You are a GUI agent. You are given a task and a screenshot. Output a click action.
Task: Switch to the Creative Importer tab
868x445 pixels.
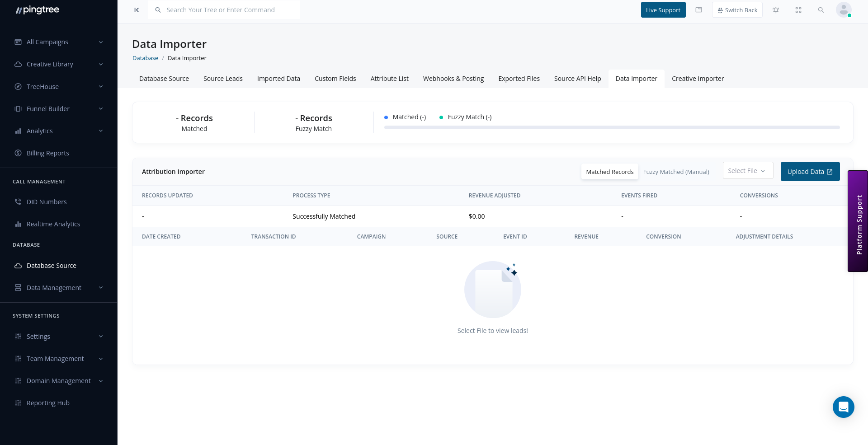coord(698,78)
